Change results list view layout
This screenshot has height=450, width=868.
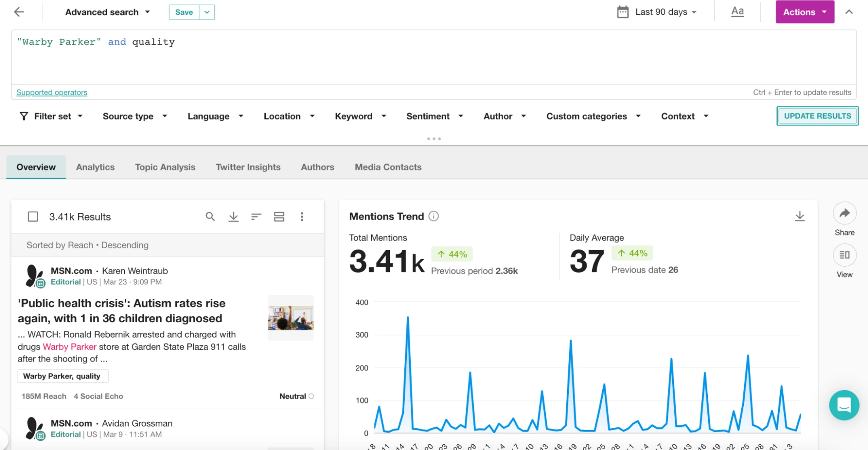279,216
